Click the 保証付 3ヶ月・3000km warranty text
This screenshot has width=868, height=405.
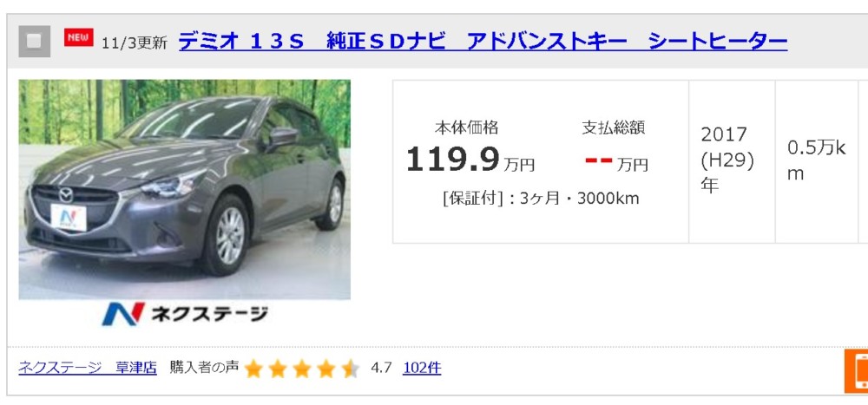pos(541,199)
